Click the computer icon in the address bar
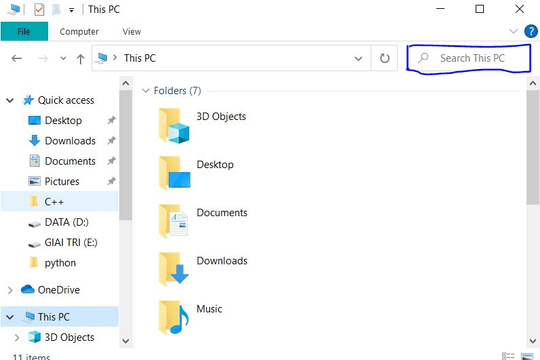 click(x=102, y=58)
